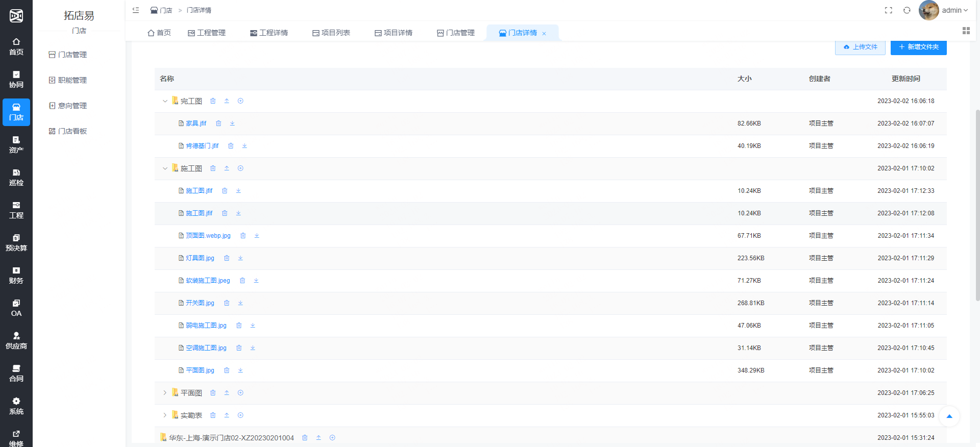Click upload icon on 完工图 folder row
The height and width of the screenshot is (447, 980).
point(227,101)
